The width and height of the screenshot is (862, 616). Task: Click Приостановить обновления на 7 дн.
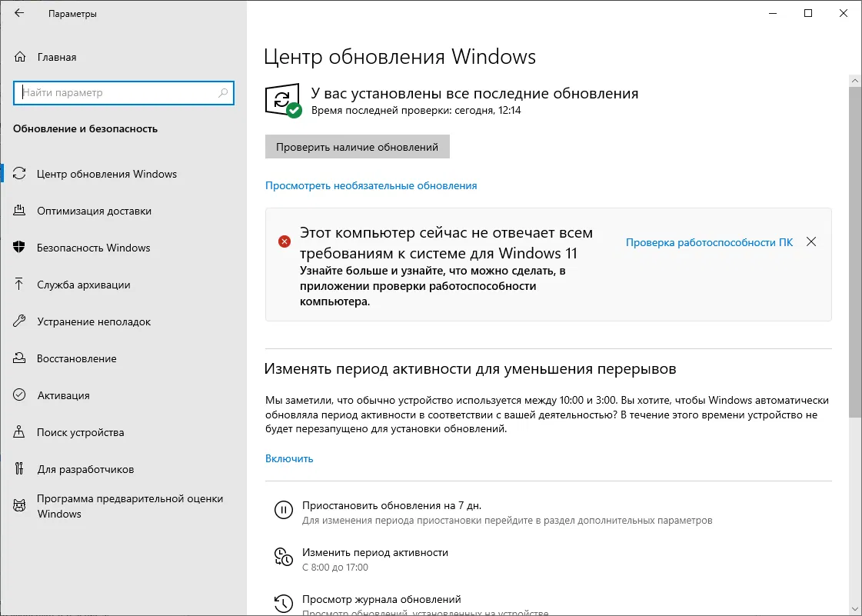[x=392, y=505]
